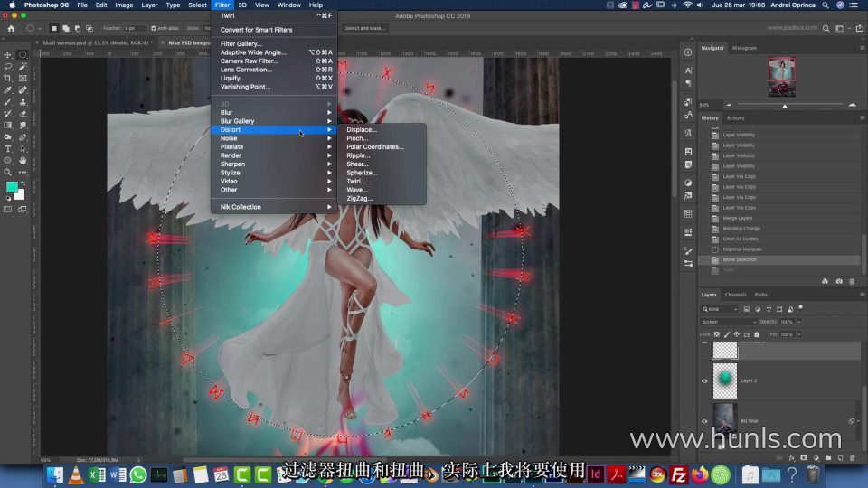
Task: Open the Opacity value dropdown arrow
Action: [798, 322]
